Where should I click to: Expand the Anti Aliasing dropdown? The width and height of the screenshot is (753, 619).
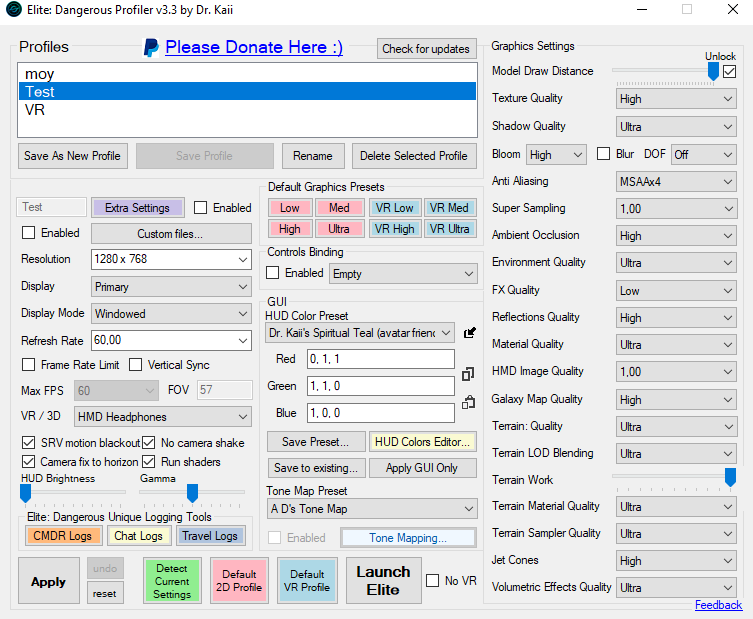point(676,182)
